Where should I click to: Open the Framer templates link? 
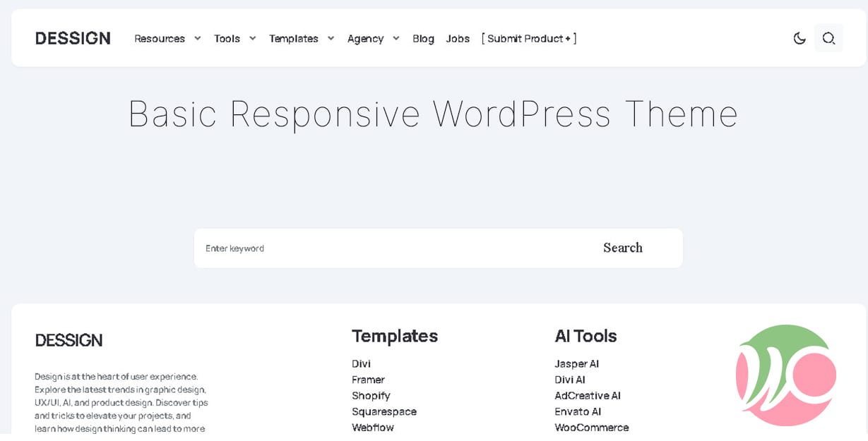(368, 380)
